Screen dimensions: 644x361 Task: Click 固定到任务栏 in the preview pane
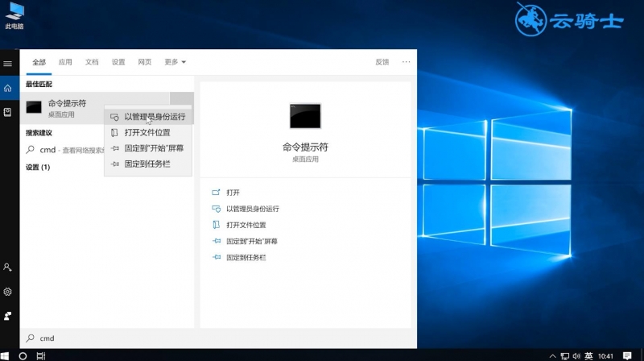coord(238,257)
